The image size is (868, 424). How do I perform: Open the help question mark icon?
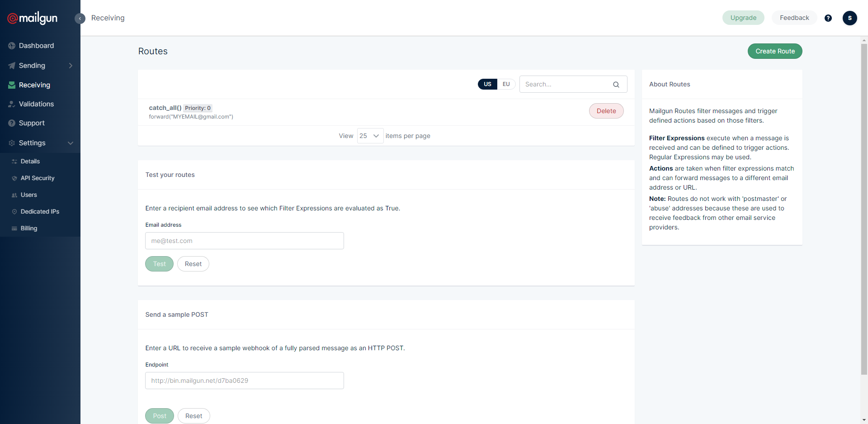pyautogui.click(x=828, y=18)
